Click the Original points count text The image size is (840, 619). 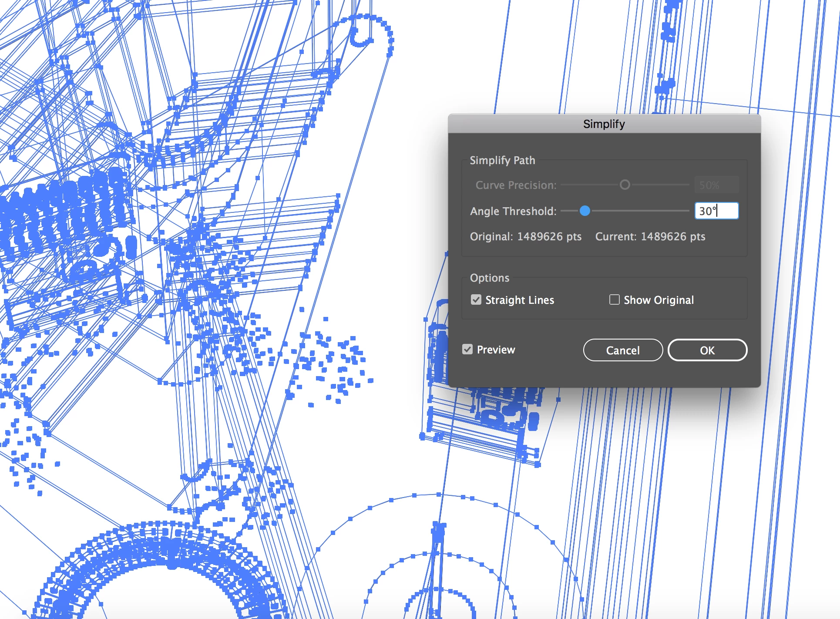[525, 237]
